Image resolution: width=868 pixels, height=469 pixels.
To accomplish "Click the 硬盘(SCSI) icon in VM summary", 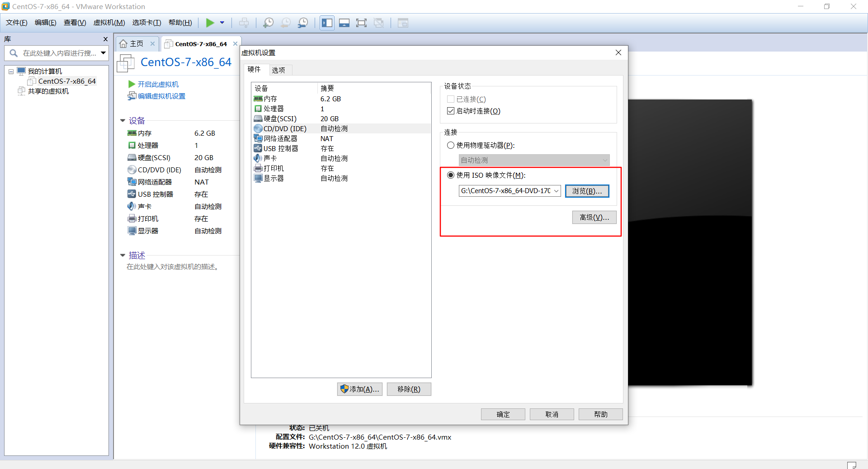I will click(132, 157).
